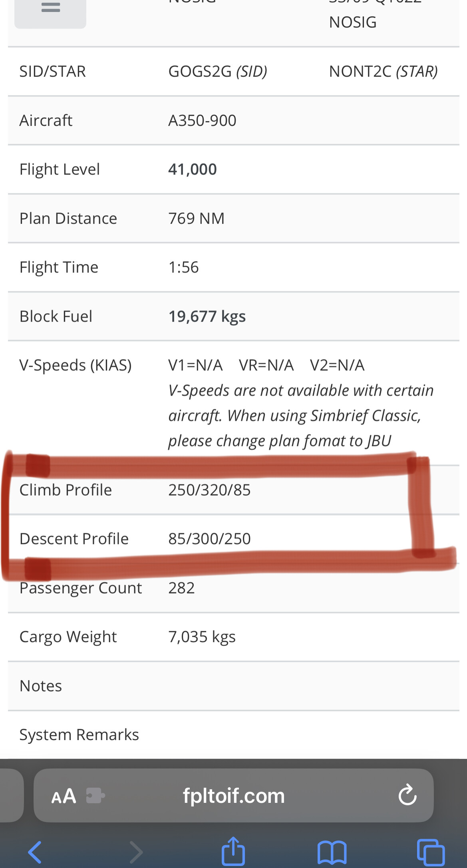Open the bookmarks book icon
Screen dimensions: 467x868
[x=332, y=852]
